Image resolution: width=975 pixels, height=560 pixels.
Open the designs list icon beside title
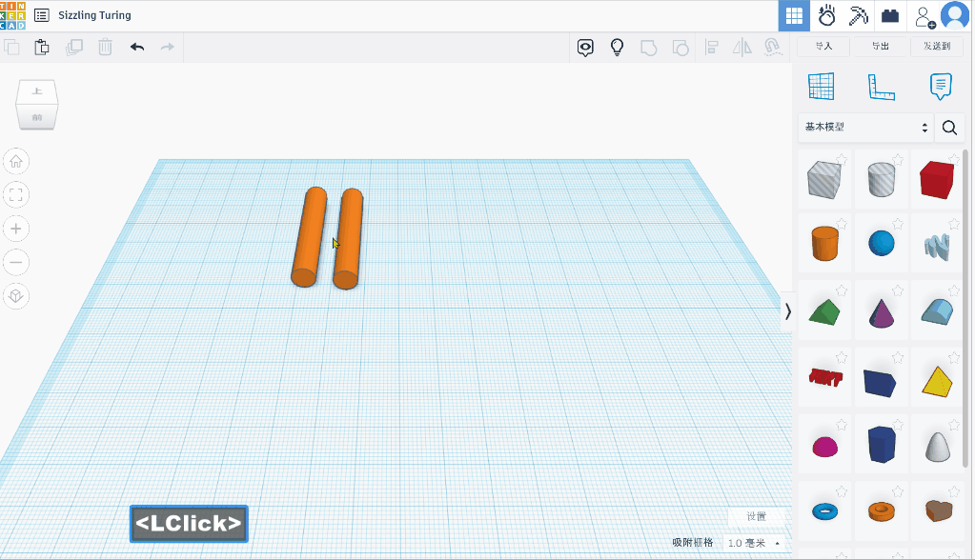coord(42,15)
